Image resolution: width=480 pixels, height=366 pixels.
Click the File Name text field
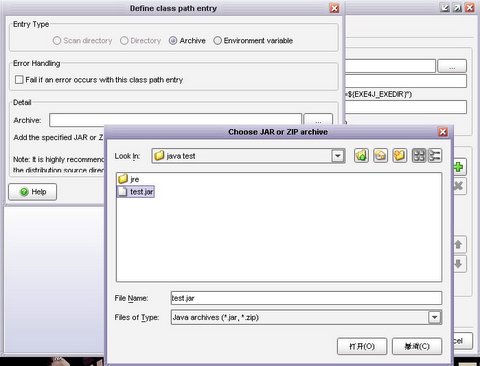tap(306, 298)
